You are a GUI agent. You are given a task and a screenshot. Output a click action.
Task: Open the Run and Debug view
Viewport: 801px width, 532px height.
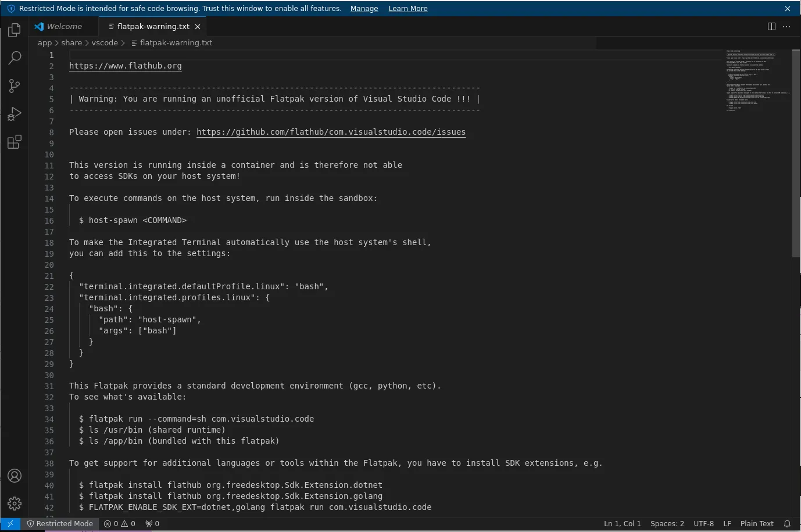point(15,114)
